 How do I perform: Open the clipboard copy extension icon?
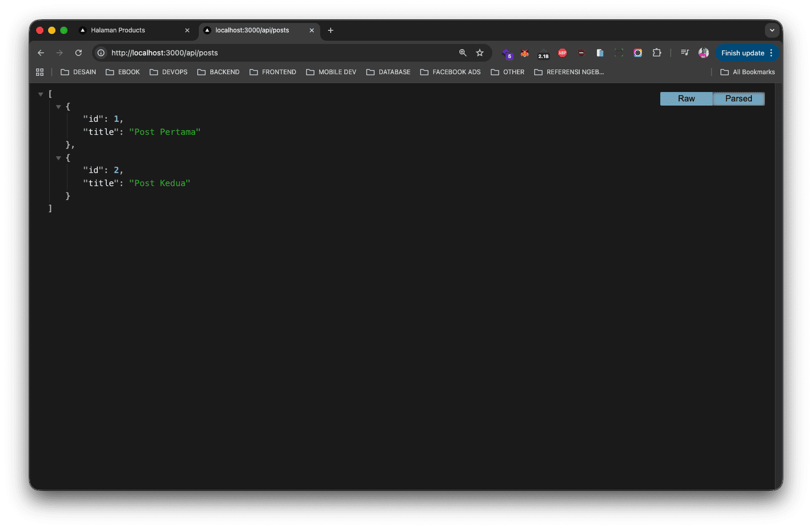(600, 53)
